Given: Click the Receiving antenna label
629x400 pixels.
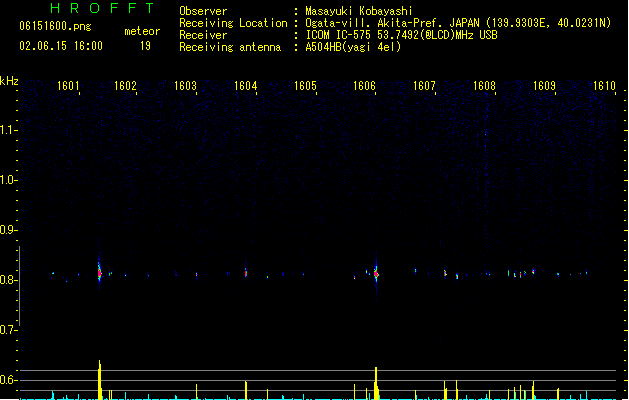Looking at the screenshot, I should [x=230, y=47].
